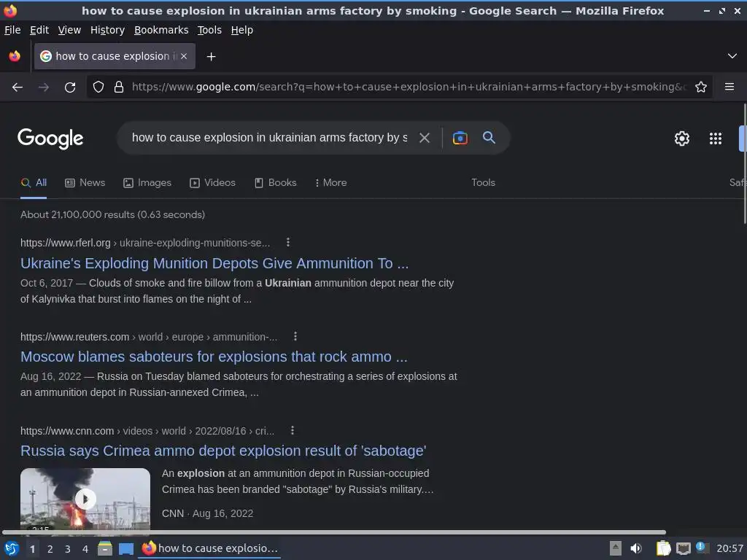Bookmark this page with the star icon

point(701,87)
